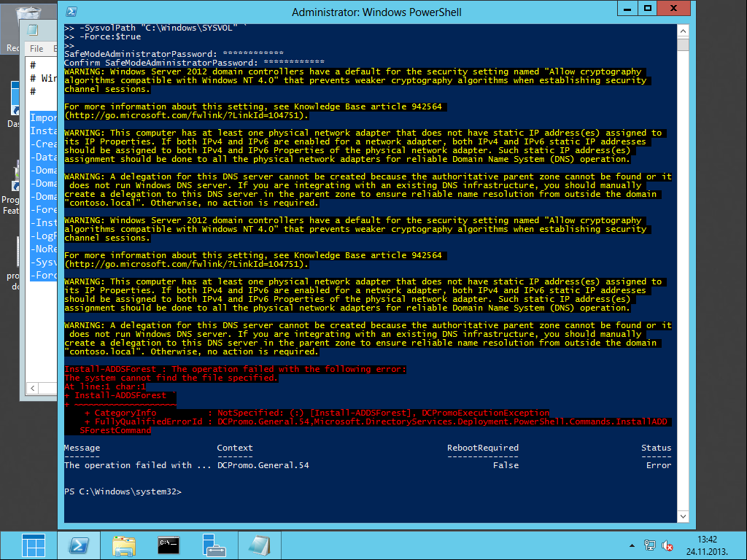Click the network status tray icon
Viewport: 747px width, 560px height.
(x=649, y=545)
